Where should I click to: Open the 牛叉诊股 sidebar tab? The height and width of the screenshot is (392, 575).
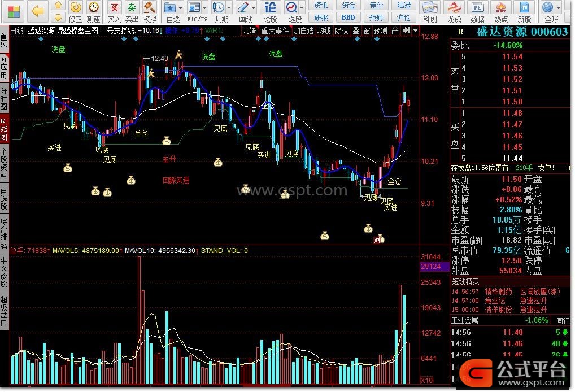(4, 272)
